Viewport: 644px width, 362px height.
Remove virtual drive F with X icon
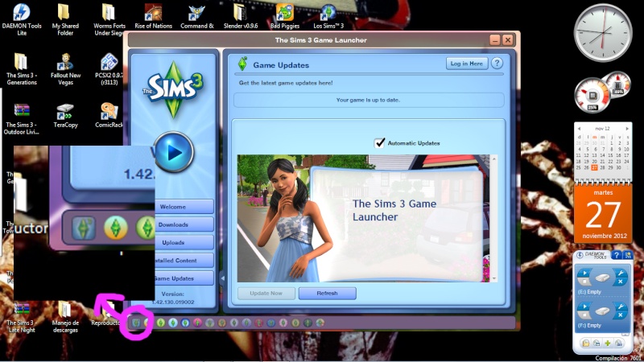click(620, 315)
